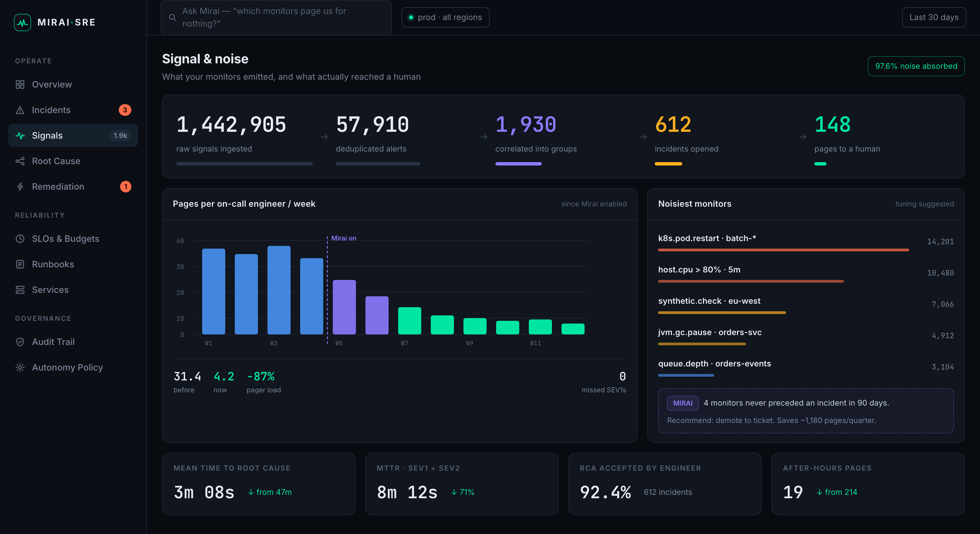Click the 0 missed SEV1s stat
Screen dimensions: 980x534
point(604,382)
